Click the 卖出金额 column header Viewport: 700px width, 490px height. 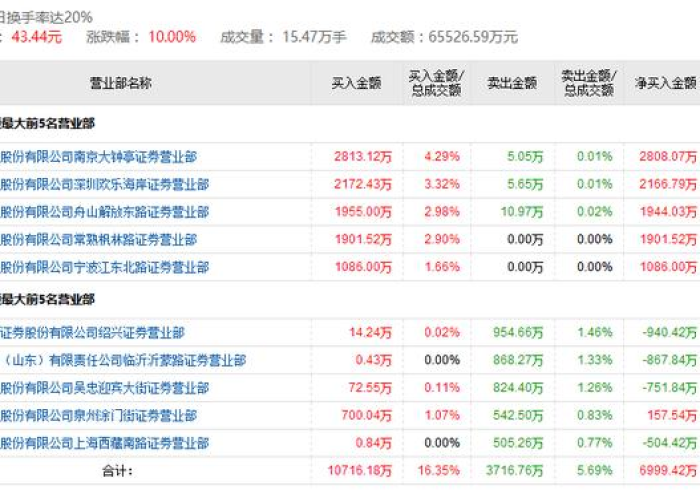(512, 83)
